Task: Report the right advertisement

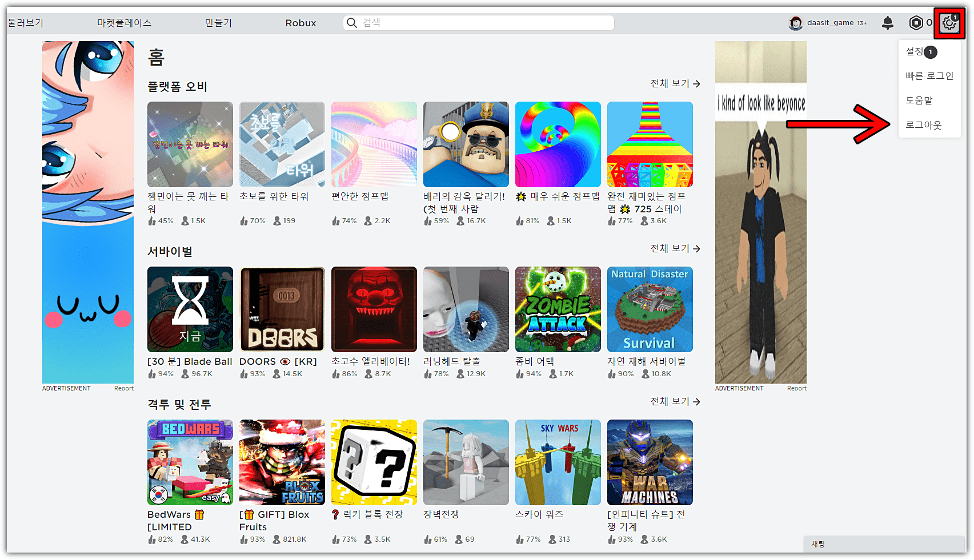Action: [796, 388]
